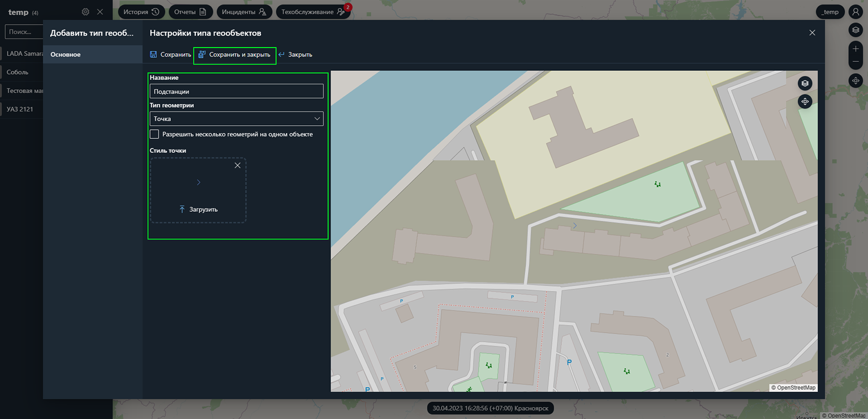Viewport: 868px width, 419px height.
Task: Click the Поиск search field
Action: point(23,31)
